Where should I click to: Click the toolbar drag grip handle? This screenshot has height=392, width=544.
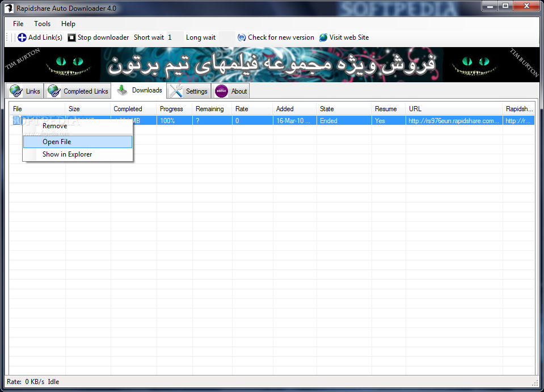click(x=7, y=37)
